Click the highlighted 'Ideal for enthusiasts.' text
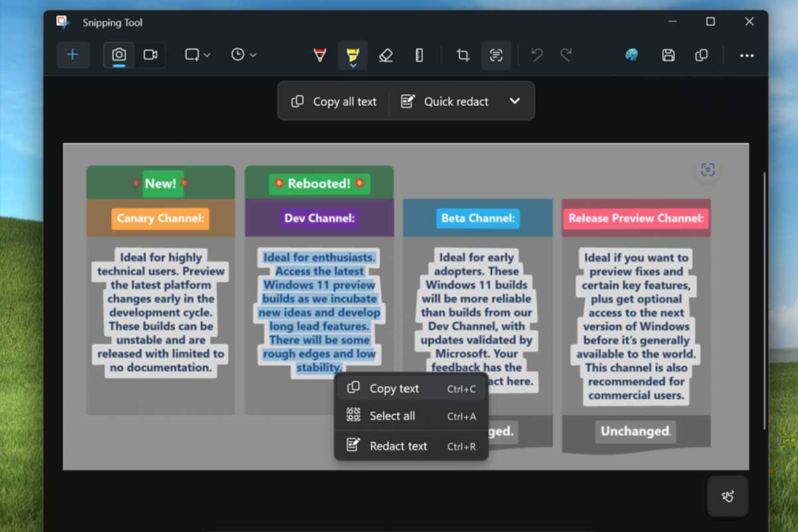This screenshot has width=798, height=532. tap(319, 257)
